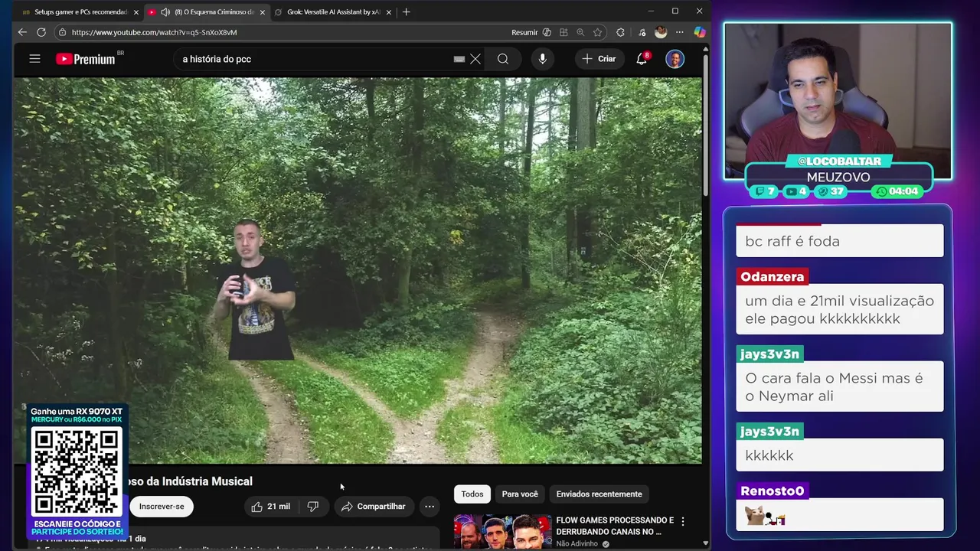Click Inscrever-se subscribe button
980x551 pixels.
(x=162, y=507)
